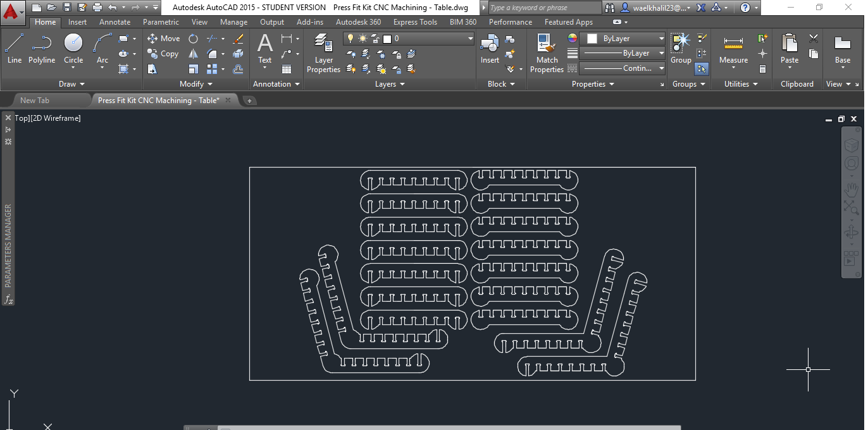Toggle layer 0 on/off lightbulb
This screenshot has width=868, height=430.
click(x=350, y=39)
